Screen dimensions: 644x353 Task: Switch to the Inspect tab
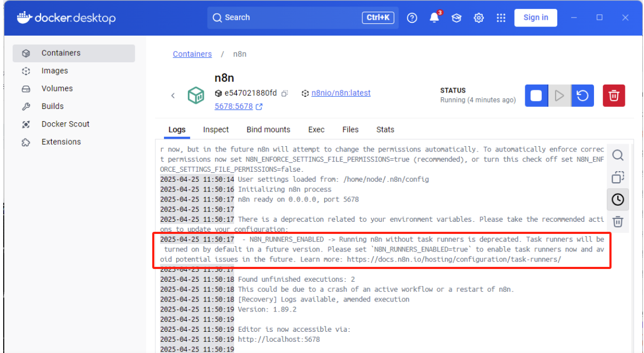(216, 130)
